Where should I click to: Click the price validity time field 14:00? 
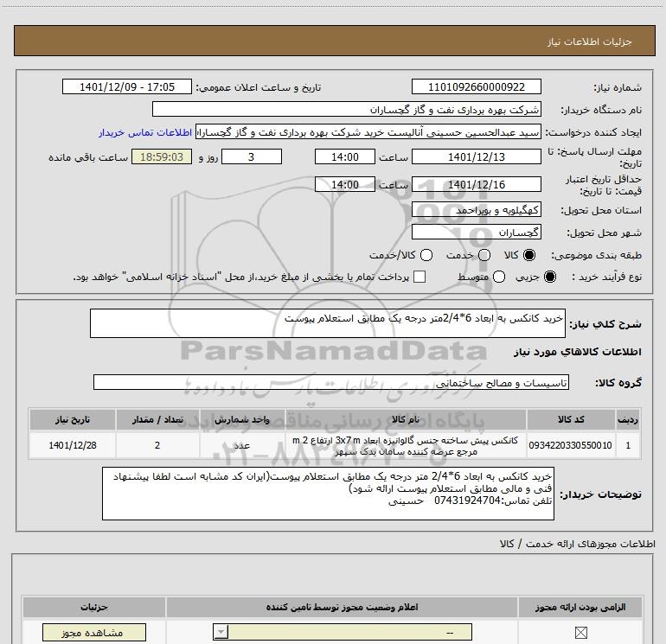pos(345,185)
